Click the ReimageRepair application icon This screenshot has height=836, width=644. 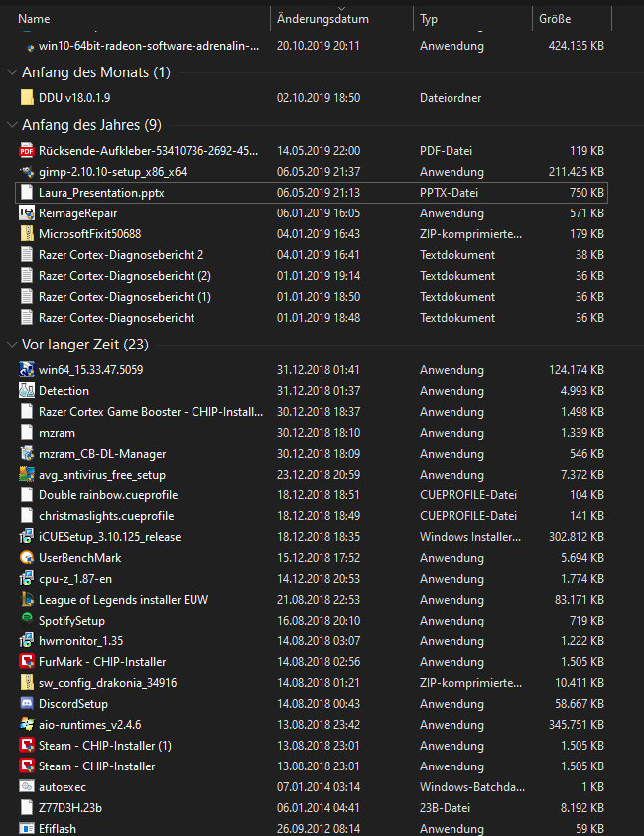click(27, 213)
